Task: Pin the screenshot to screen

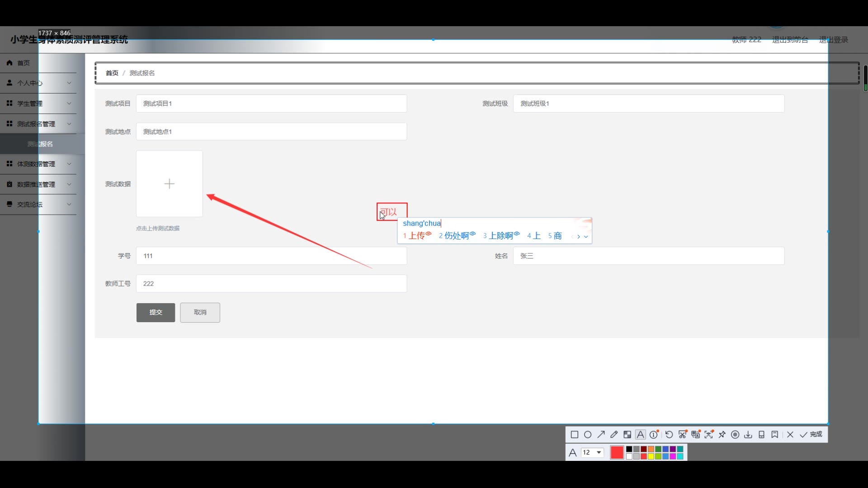Action: click(722, 435)
